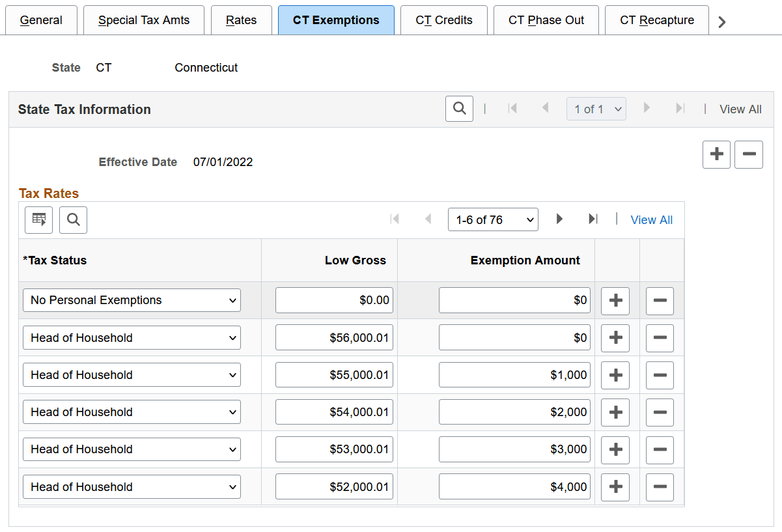Screen dimensions: 782x532
Task: Click the State Tax Information search icon
Action: tap(459, 109)
